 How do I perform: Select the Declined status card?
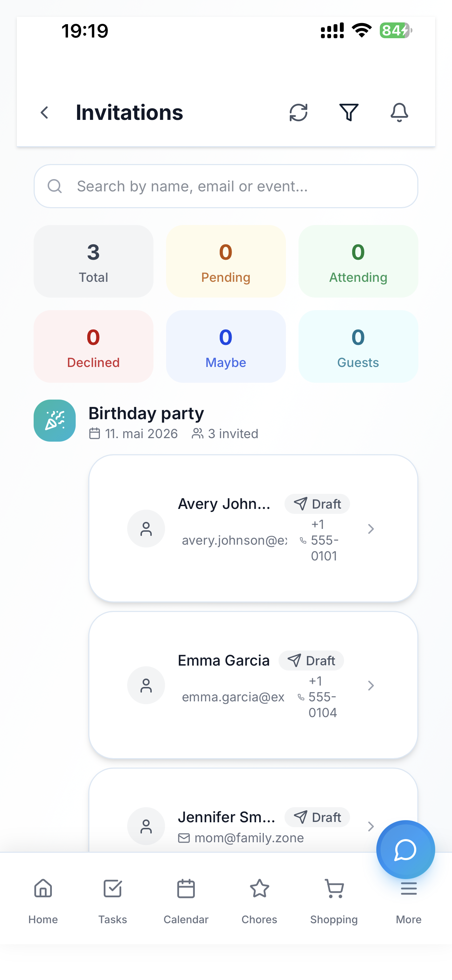pyautogui.click(x=93, y=347)
